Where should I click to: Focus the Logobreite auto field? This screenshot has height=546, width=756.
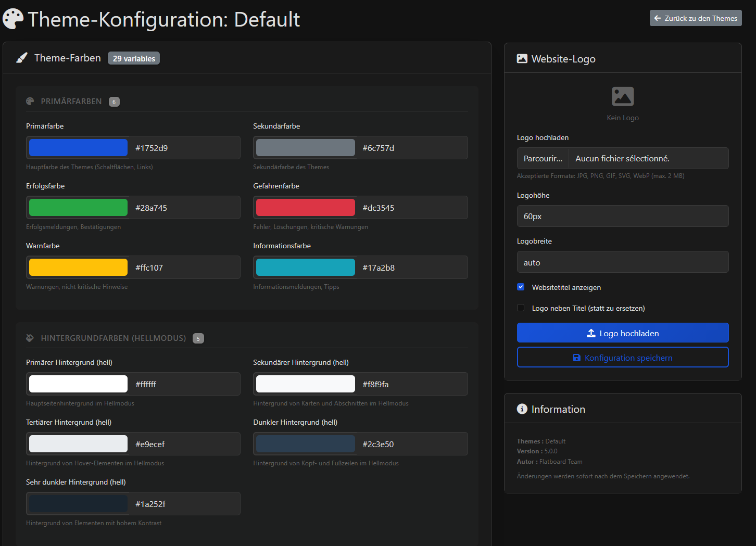tap(622, 262)
